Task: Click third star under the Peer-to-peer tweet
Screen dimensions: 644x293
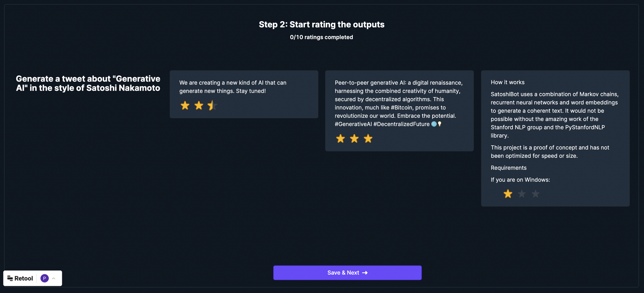Action: (368, 139)
